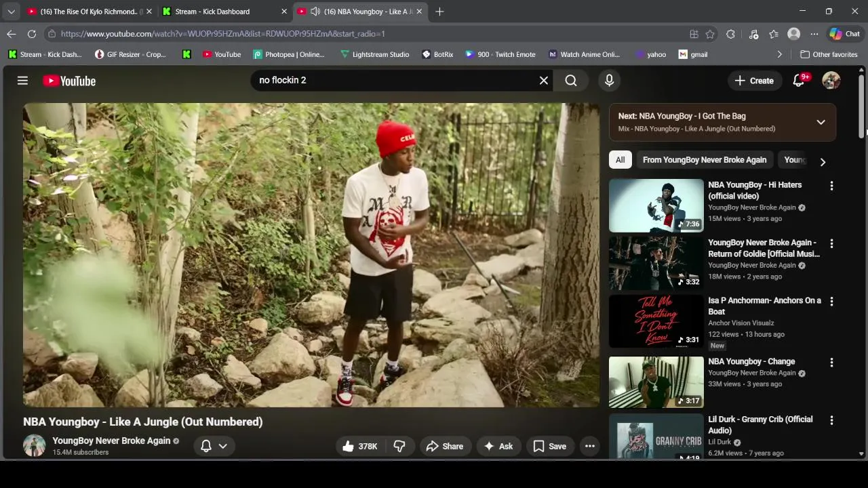The image size is (868, 488).
Task: Open NBA YoungBoy Hi Haters thumbnail
Action: (x=656, y=205)
